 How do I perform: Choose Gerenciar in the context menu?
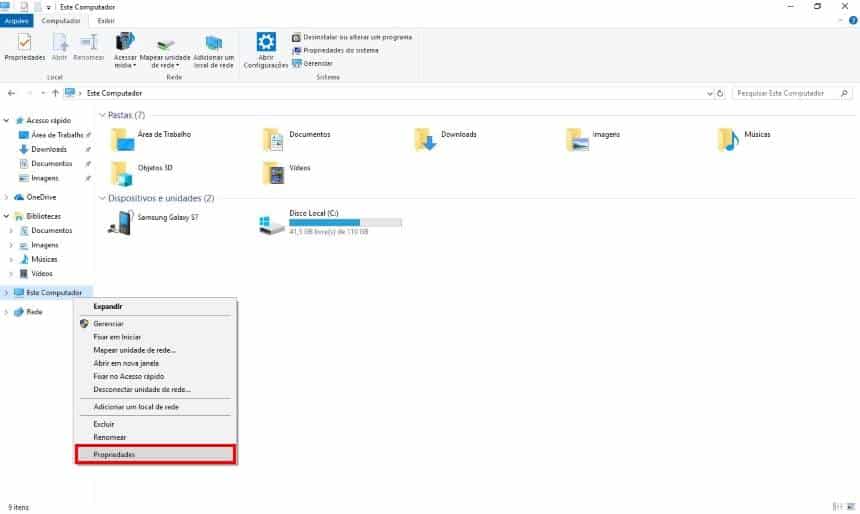156,324
